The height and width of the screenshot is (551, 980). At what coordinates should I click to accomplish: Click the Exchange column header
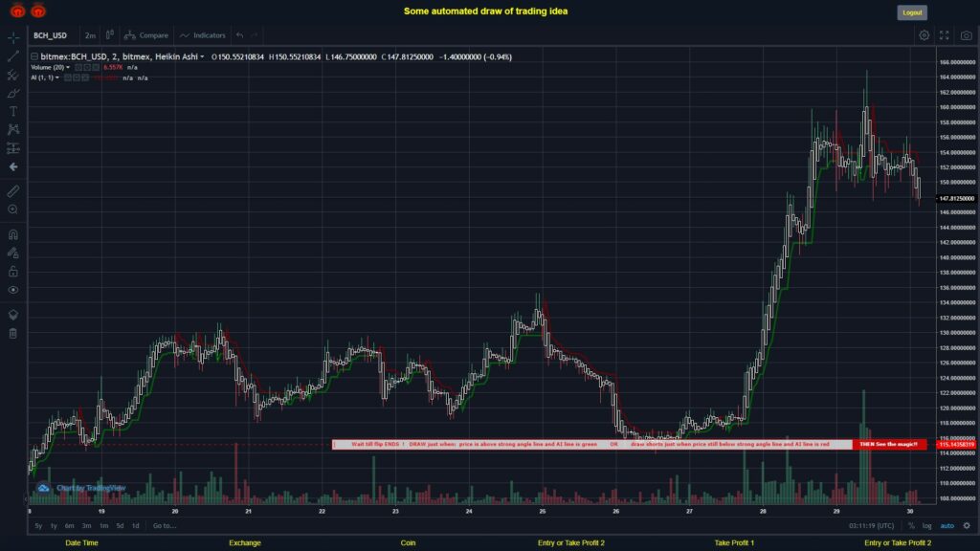245,543
